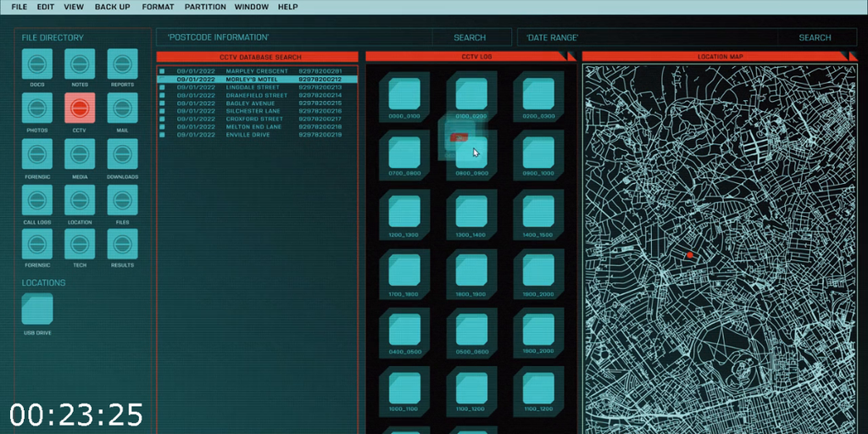Open CCTV log folder 1400_1500

538,212
